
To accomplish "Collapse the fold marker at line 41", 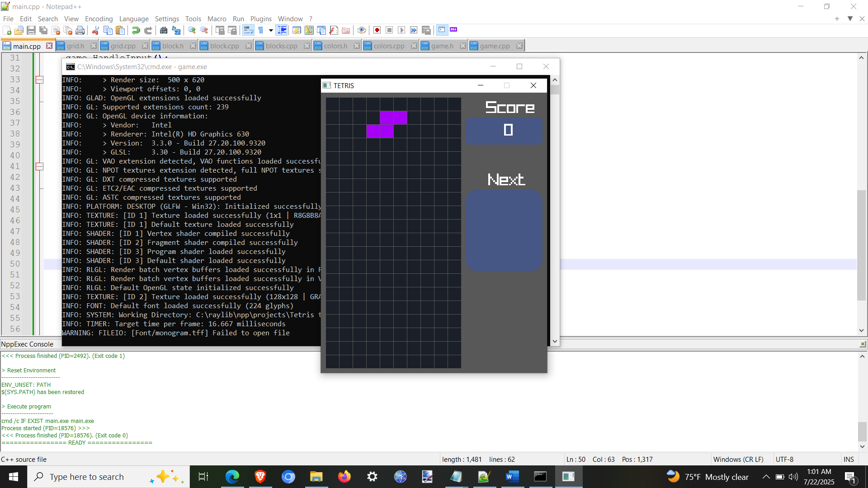I will [40, 166].
